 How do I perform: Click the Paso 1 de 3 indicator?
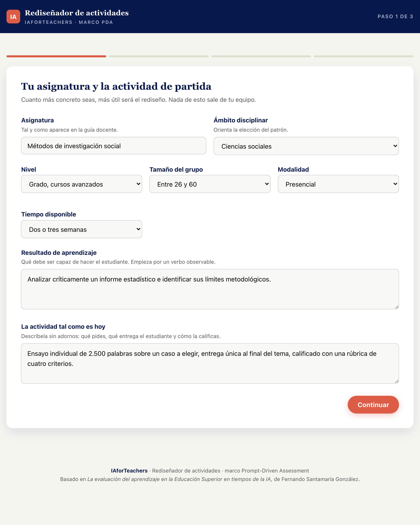tap(395, 17)
